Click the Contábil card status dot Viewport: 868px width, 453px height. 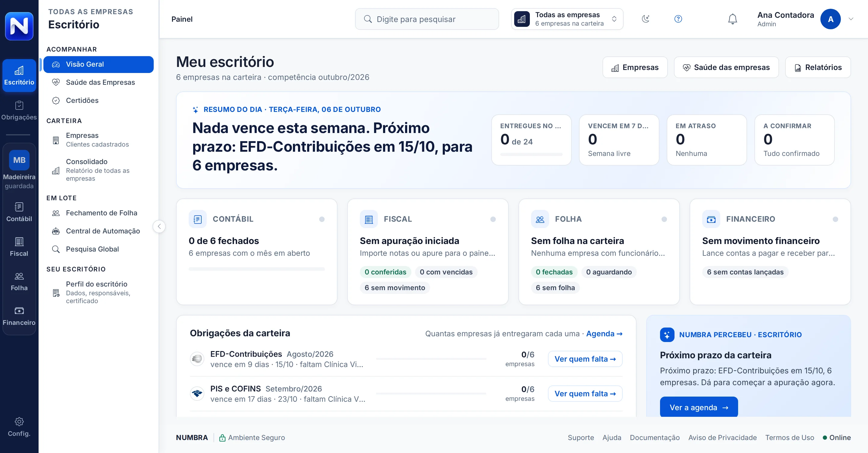322,219
